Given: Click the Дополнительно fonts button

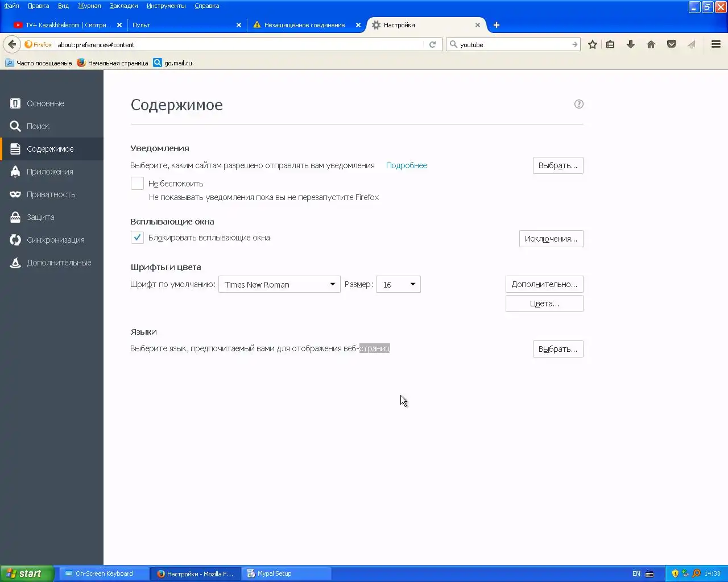Looking at the screenshot, I should (x=544, y=284).
